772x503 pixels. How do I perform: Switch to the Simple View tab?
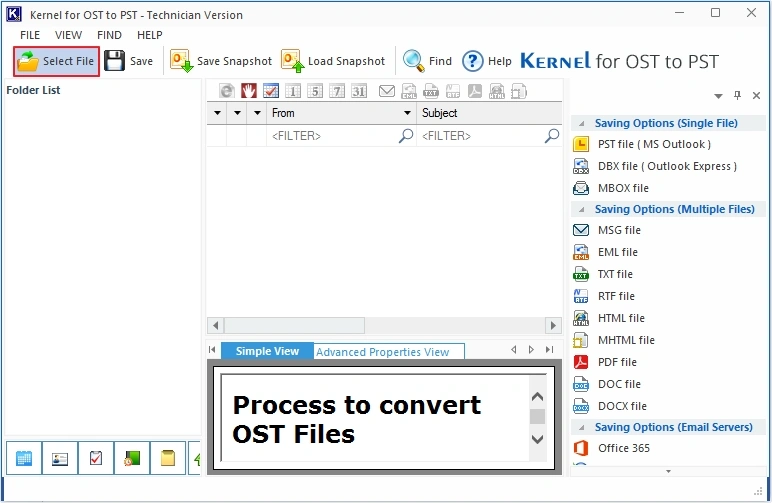pos(267,351)
